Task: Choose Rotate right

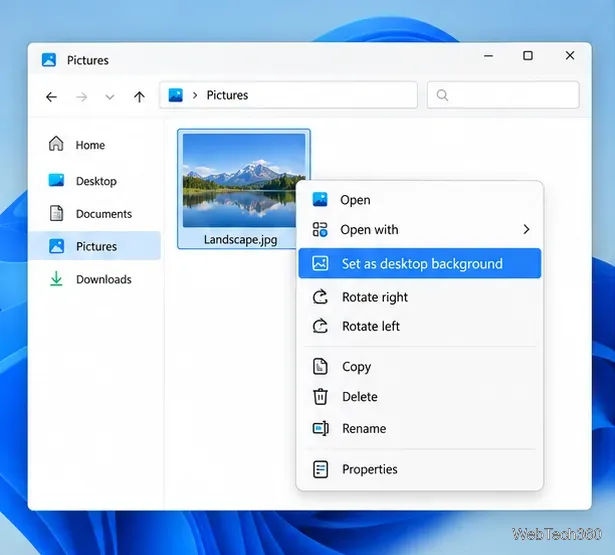Action: click(420, 297)
